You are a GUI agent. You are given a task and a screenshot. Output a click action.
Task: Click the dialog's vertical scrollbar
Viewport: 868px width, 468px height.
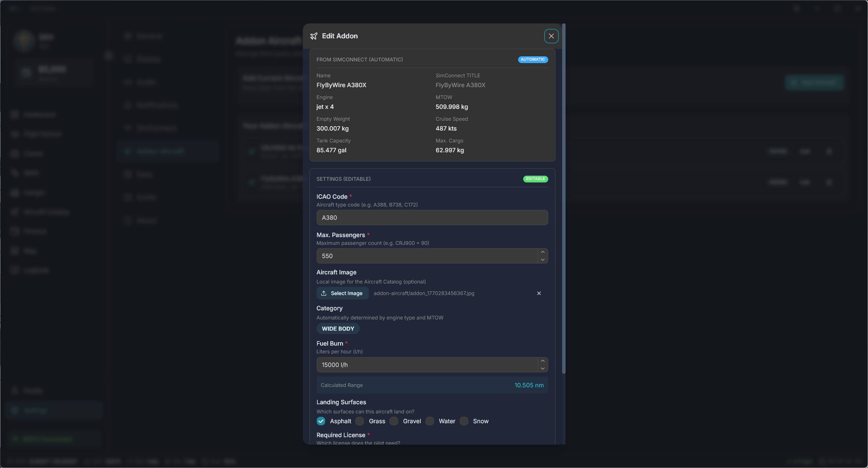click(564, 198)
